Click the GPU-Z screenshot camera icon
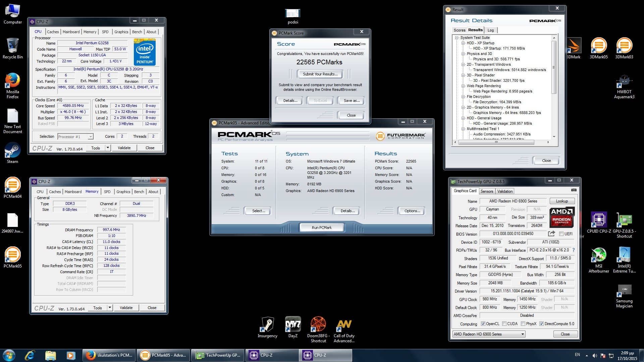This screenshot has height=362, width=644. [574, 190]
